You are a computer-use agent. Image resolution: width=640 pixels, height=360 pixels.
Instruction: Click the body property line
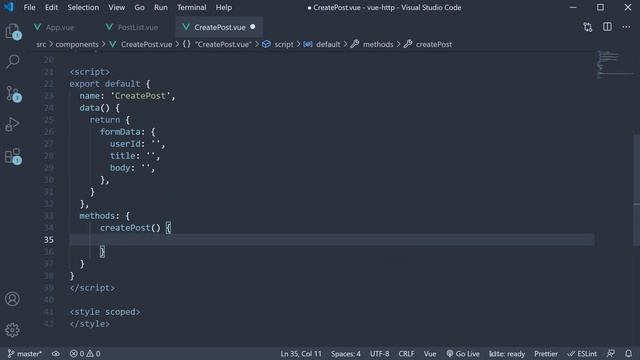133,168
